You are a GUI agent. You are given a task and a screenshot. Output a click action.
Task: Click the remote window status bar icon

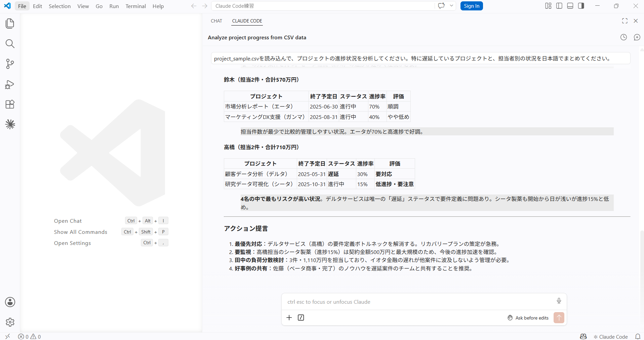point(7,336)
